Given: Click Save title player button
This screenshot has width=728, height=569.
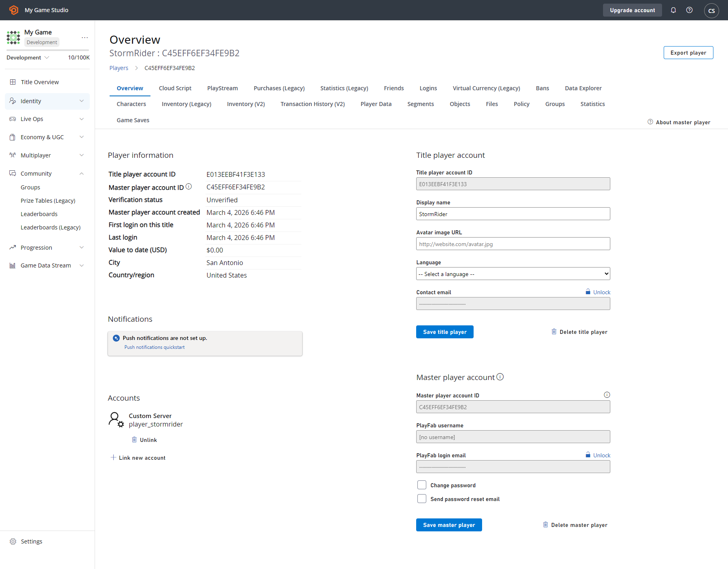Looking at the screenshot, I should click(x=445, y=332).
